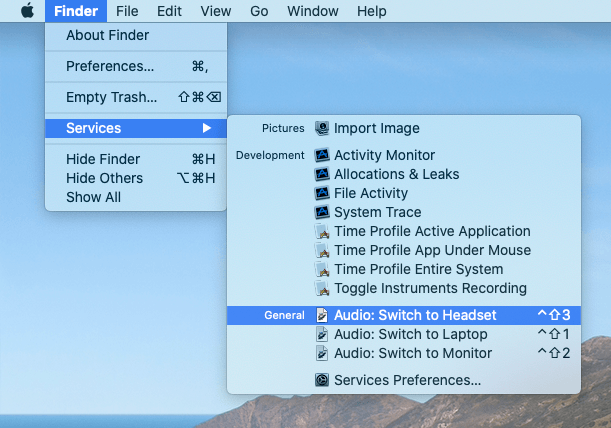This screenshot has height=428, width=611.
Task: Click the Toggle Instruments Recording icon
Action: [x=322, y=288]
